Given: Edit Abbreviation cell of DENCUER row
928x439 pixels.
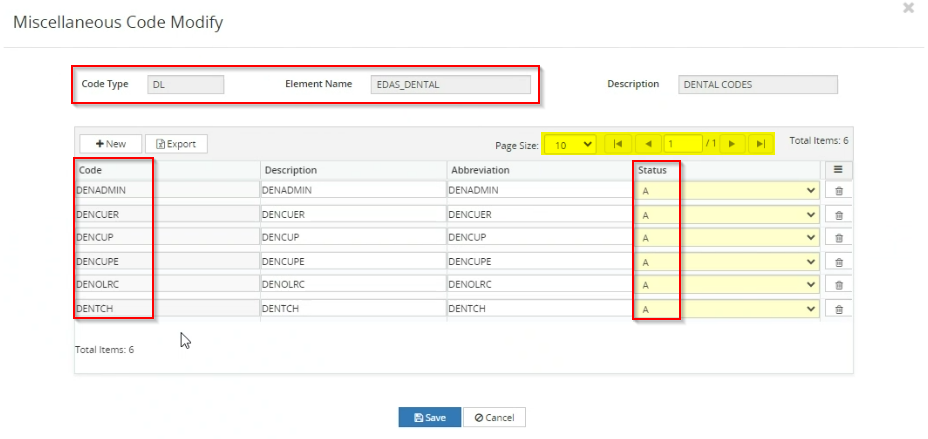Looking at the screenshot, I should point(540,215).
